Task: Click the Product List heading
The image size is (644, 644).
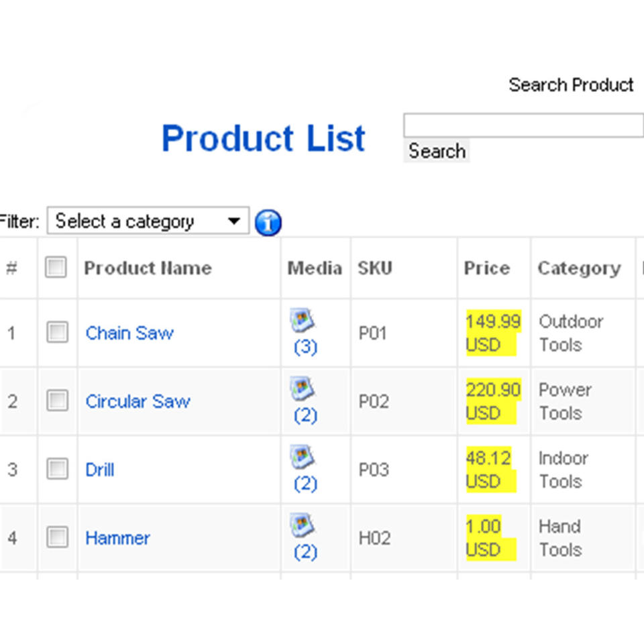Action: (263, 138)
